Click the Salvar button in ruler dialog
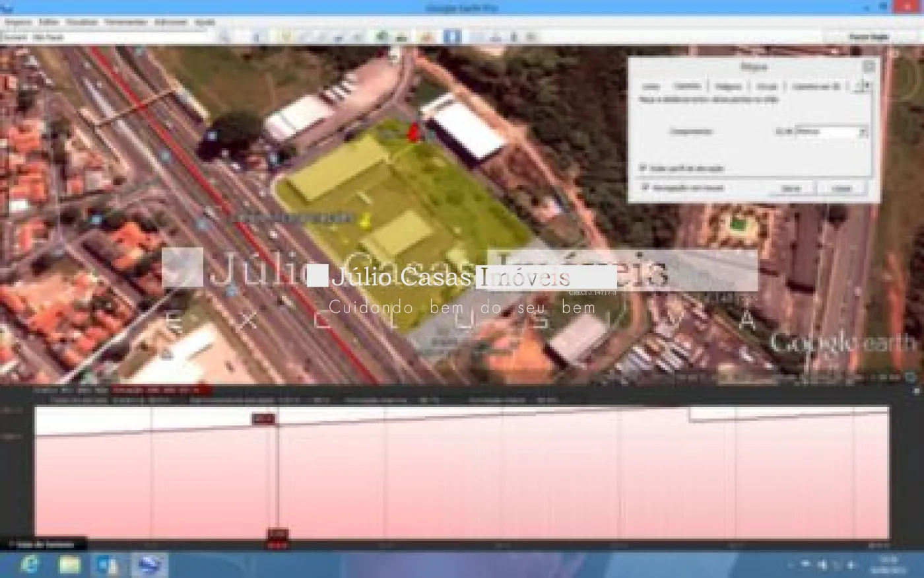 [x=791, y=188]
